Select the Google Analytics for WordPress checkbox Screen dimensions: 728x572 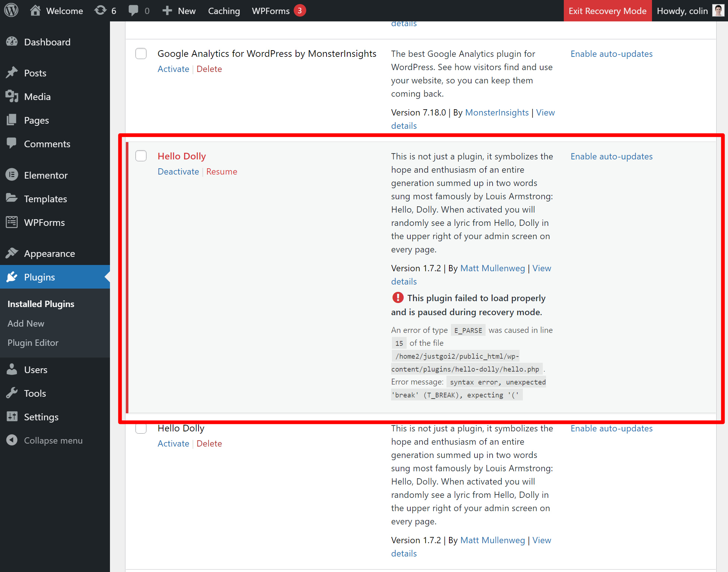tap(141, 54)
